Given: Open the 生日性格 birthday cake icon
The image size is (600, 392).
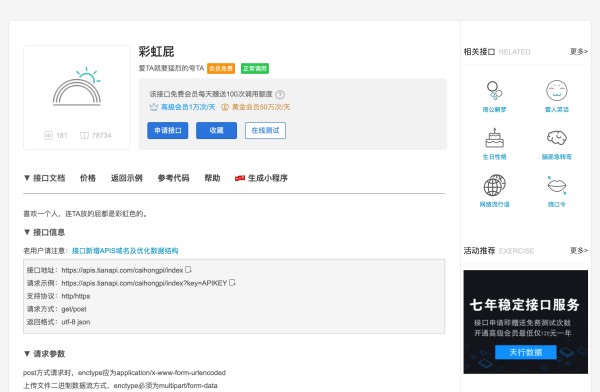Looking at the screenshot, I should pos(494,138).
